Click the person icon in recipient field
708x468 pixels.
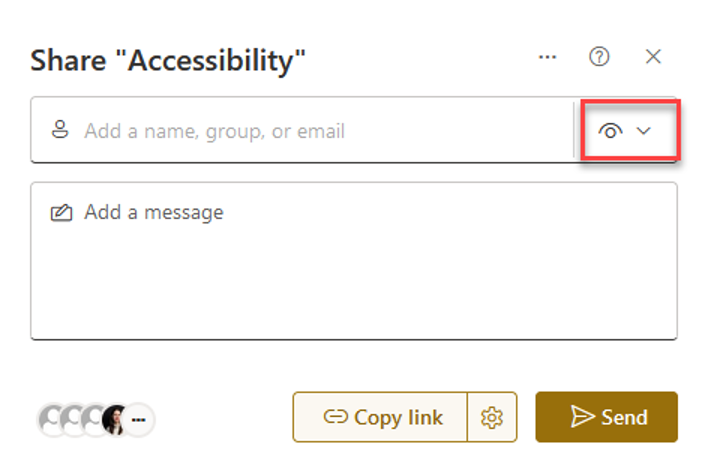click(x=61, y=130)
